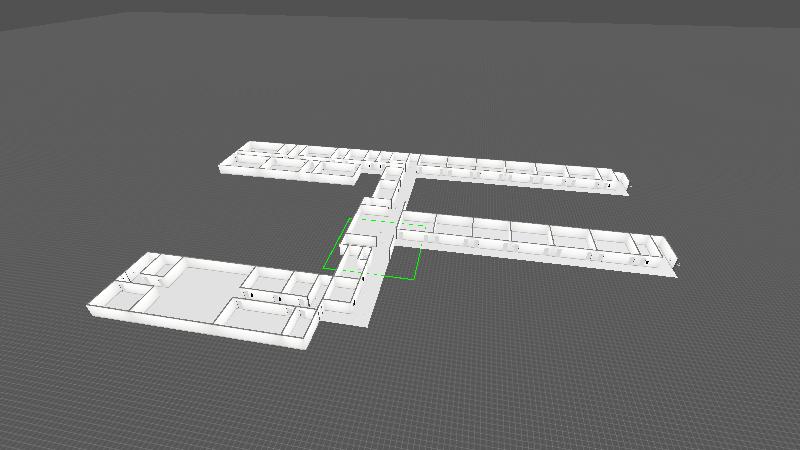This screenshot has height=450, width=800.
Task: Click the empty grid gap between the two right wings
Action: [520, 200]
